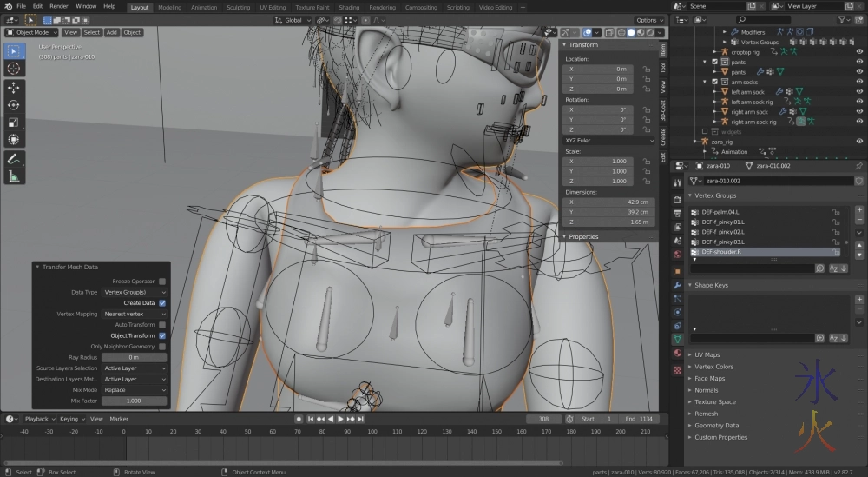The width and height of the screenshot is (868, 477).
Task: Hide the croptop rig in outliner
Action: coord(859,52)
